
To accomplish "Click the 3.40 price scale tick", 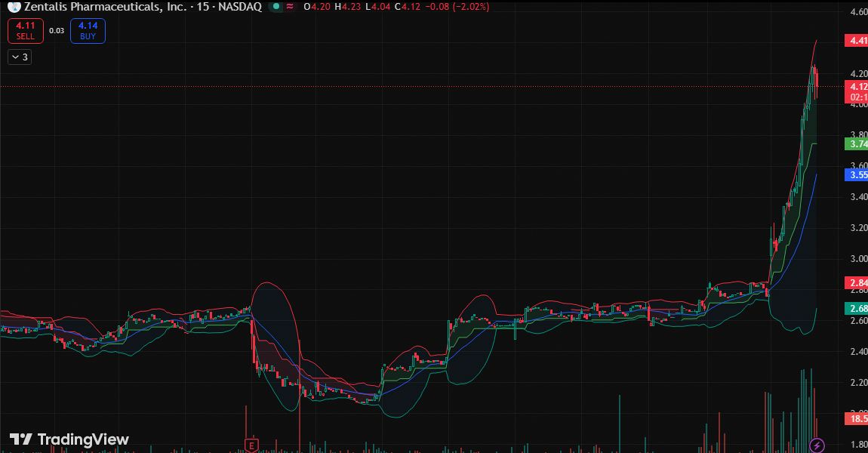I will click(859, 196).
